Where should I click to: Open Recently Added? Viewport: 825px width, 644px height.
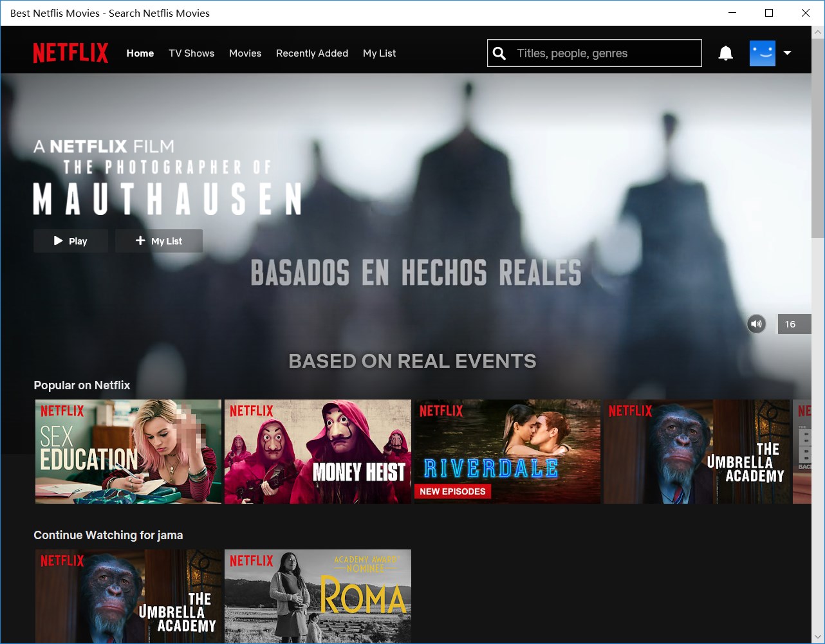pos(312,53)
